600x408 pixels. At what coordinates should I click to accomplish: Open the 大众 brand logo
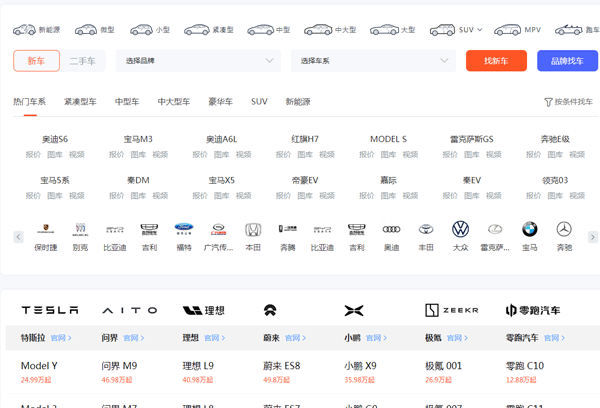pyautogui.click(x=460, y=229)
